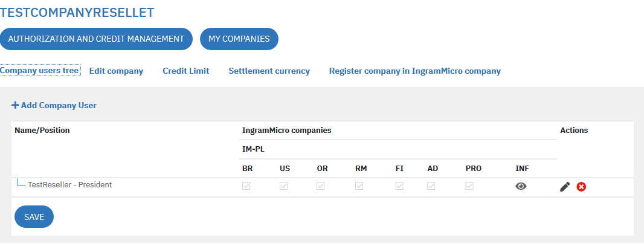Image resolution: width=644 pixels, height=252 pixels.
Task: Toggle the OR checkbox for TestReseller
Action: point(320,186)
